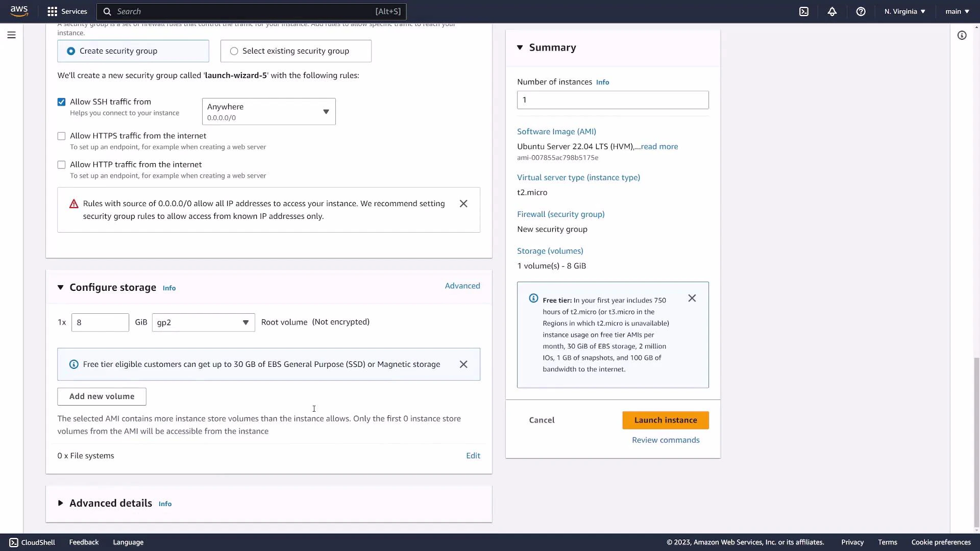Enable Allow HTTPS traffic from the internet

point(61,136)
